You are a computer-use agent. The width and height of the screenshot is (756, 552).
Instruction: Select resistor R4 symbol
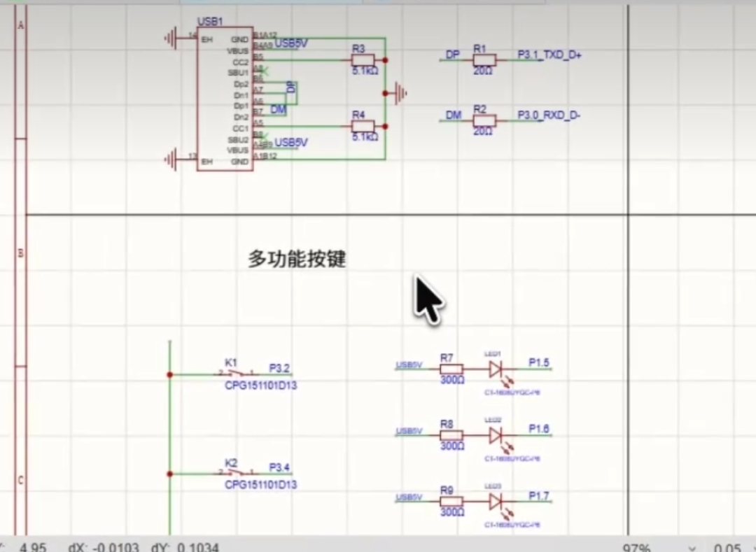tap(363, 126)
